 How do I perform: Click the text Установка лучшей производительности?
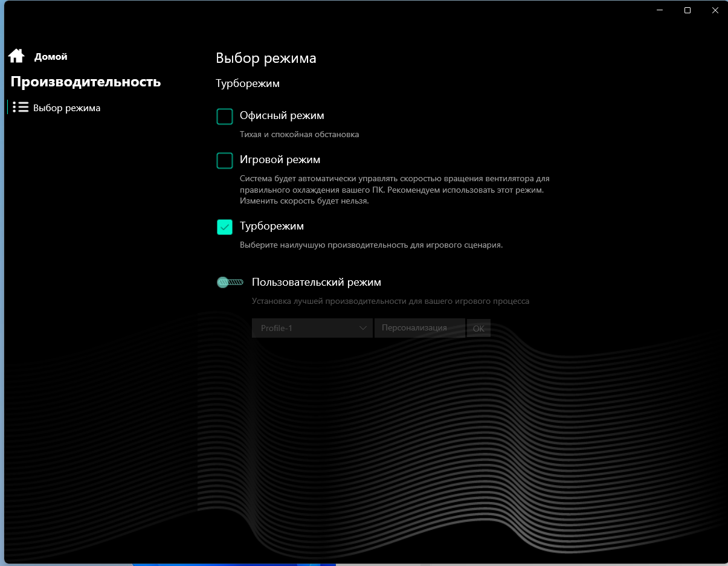(x=391, y=301)
